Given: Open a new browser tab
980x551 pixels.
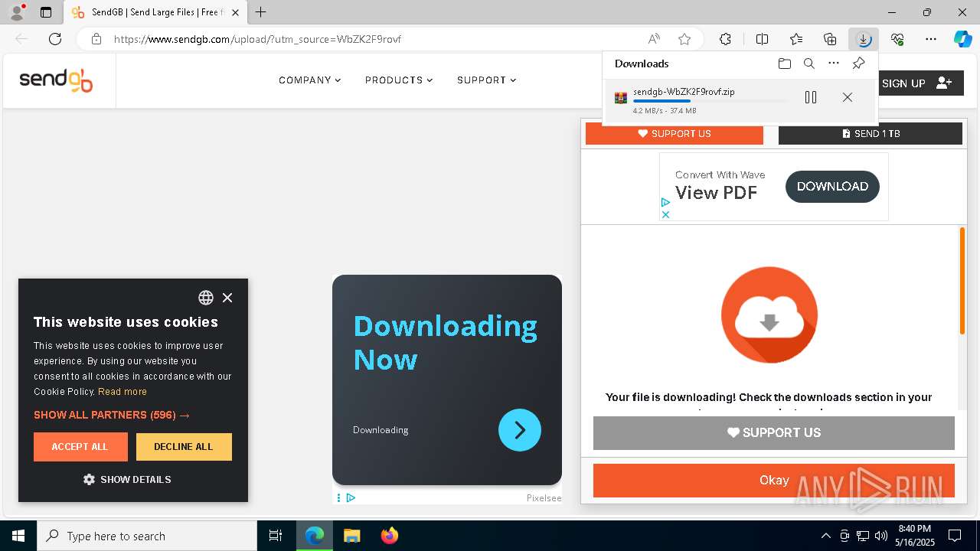Looking at the screenshot, I should 261,12.
